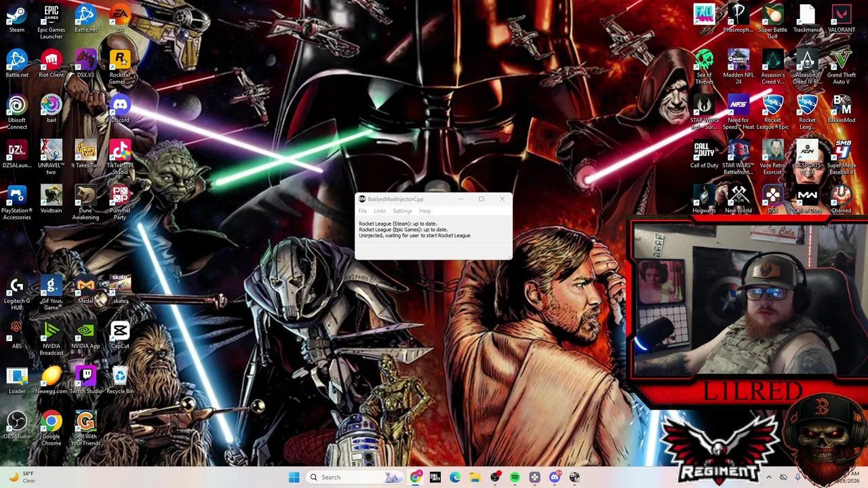
Task: Select the Sea of Thieves desktop icon
Action: pos(704,67)
